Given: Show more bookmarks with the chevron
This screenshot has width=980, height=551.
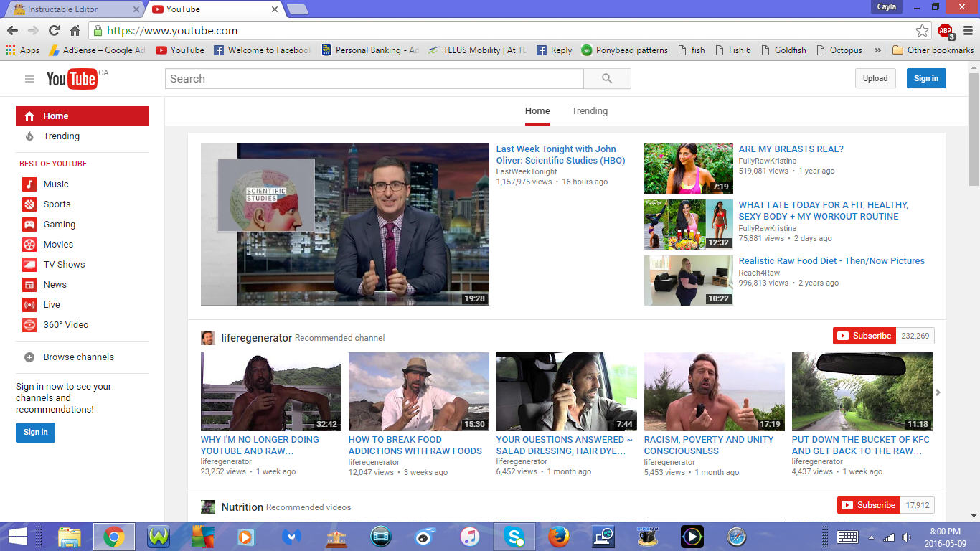Looking at the screenshot, I should (x=877, y=50).
